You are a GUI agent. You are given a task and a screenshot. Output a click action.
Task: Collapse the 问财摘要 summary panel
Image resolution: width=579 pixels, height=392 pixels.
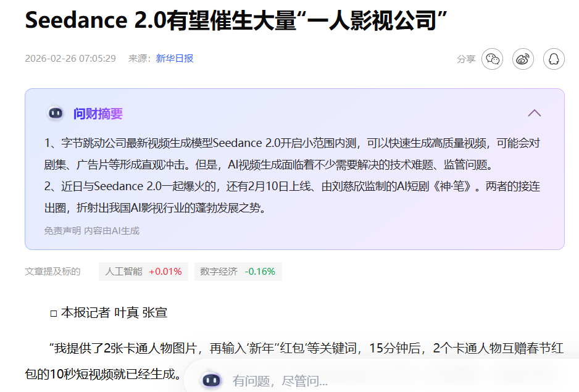point(534,114)
